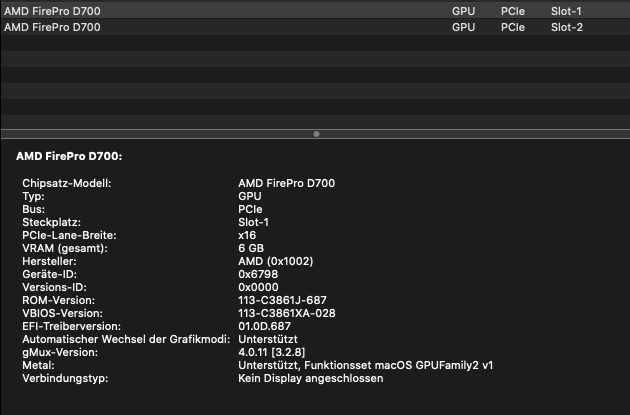Click the split-pane divider handle dot
The height and width of the screenshot is (415, 630).
[316, 134]
